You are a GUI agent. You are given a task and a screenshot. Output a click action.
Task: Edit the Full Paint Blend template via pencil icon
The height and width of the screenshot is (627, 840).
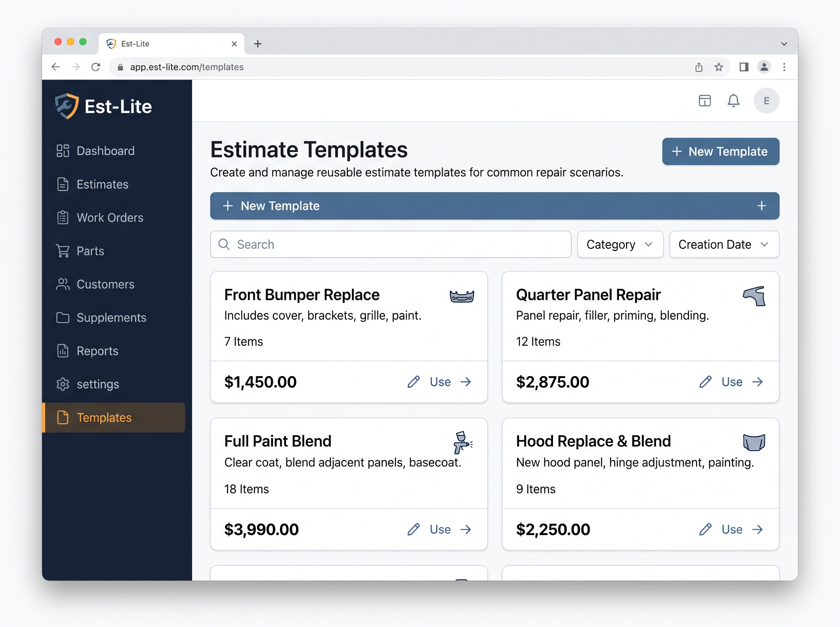point(413,529)
